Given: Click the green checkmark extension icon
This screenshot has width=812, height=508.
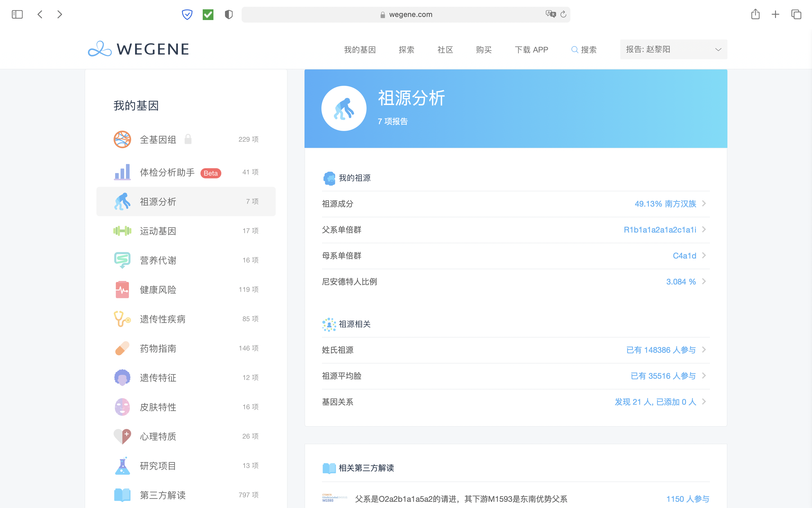Looking at the screenshot, I should (208, 14).
